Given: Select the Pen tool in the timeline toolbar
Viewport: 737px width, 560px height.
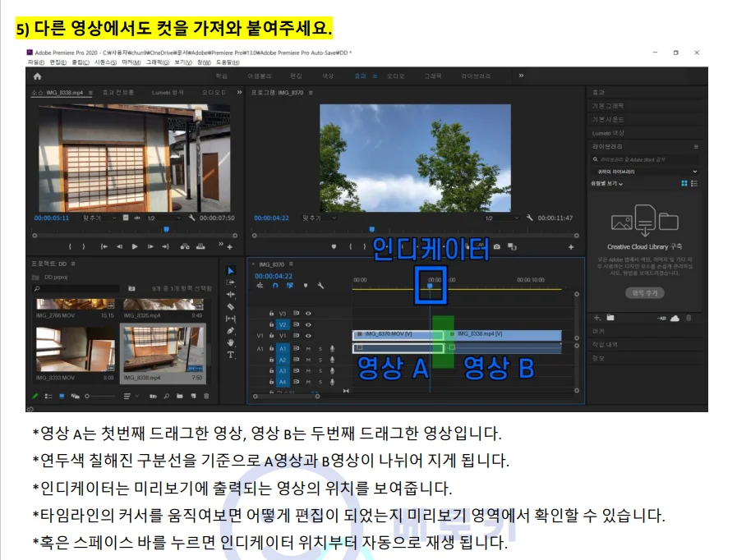Looking at the screenshot, I should (230, 330).
